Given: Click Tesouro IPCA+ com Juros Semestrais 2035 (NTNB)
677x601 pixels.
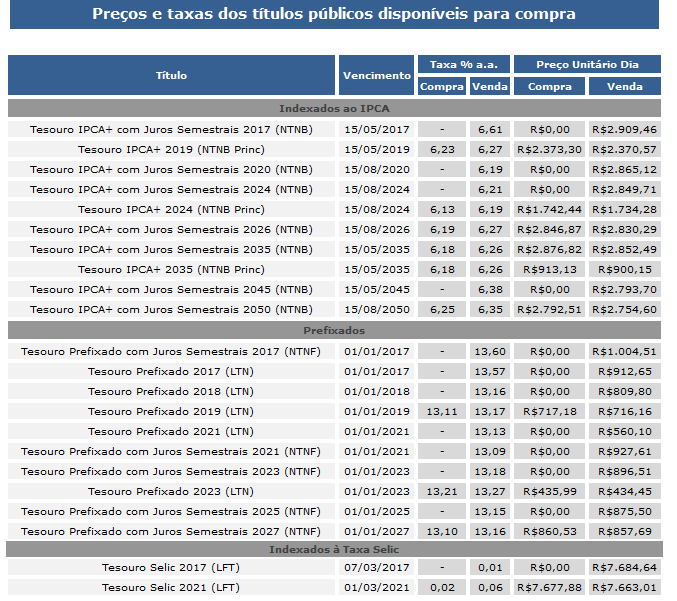Looking at the screenshot, I should point(171,249).
